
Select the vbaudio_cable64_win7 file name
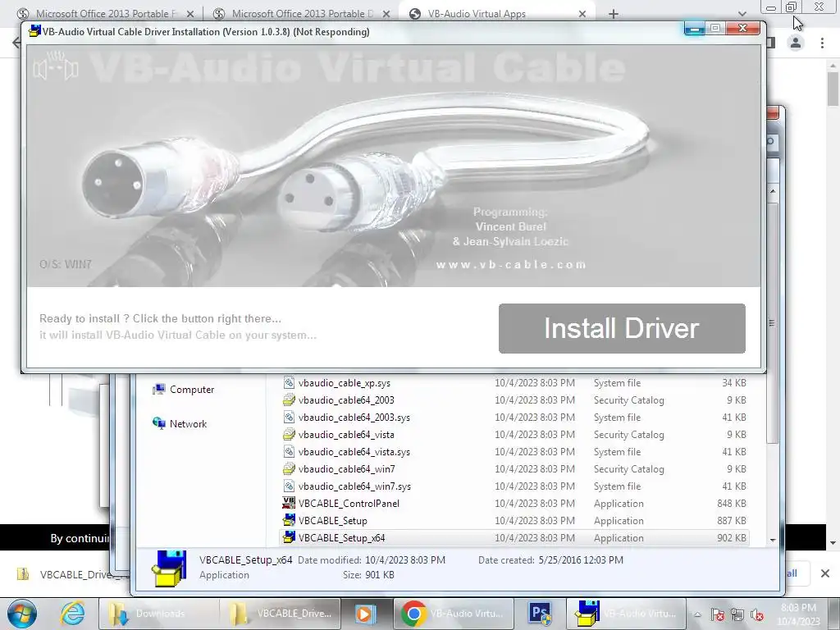coord(347,468)
